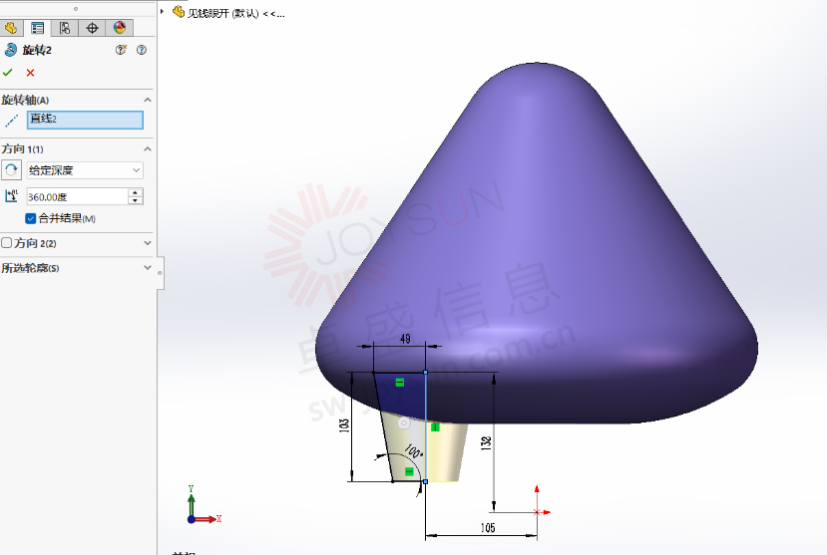This screenshot has width=827, height=555.
Task: Open the ConfigurationManager tab
Action: (x=65, y=28)
